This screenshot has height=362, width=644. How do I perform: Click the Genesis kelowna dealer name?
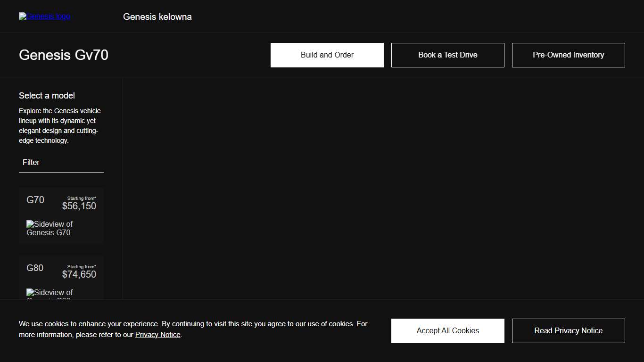point(157,17)
